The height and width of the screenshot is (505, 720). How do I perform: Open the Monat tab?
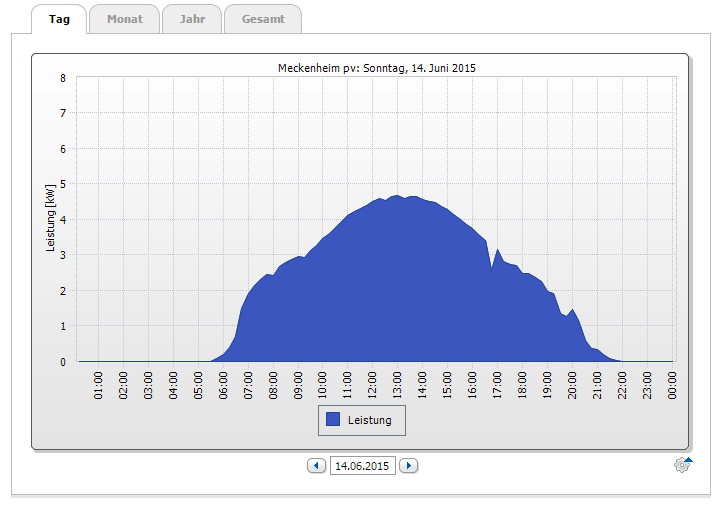click(x=124, y=19)
